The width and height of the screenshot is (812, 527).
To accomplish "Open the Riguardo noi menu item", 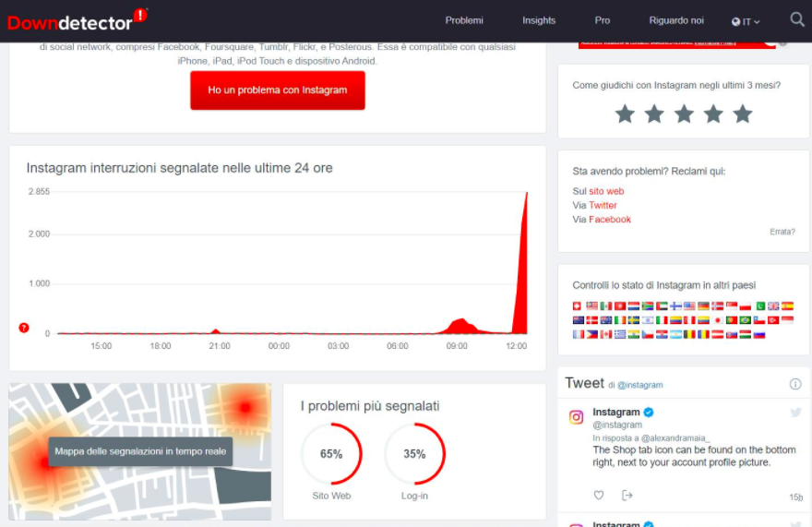I will [x=676, y=20].
